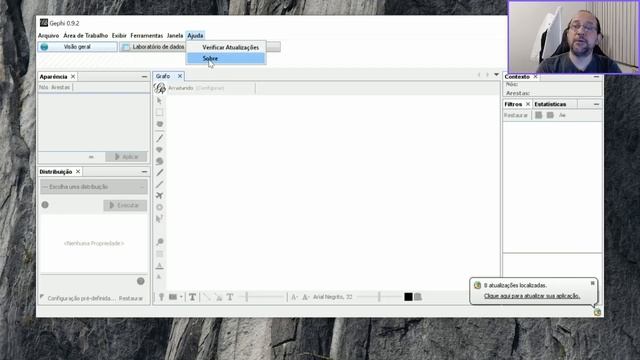
Task: Open the Arquivo menu
Action: coord(49,36)
